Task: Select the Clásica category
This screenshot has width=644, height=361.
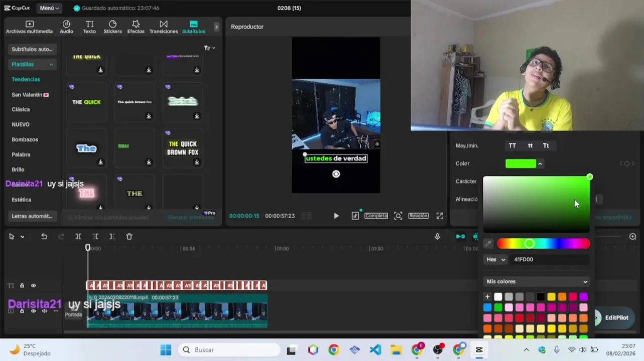Action: (x=21, y=109)
